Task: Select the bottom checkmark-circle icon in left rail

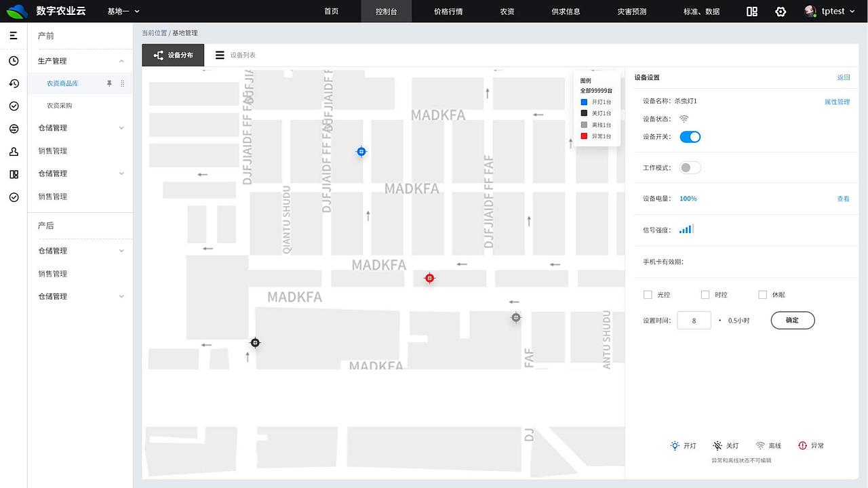Action: pyautogui.click(x=14, y=197)
